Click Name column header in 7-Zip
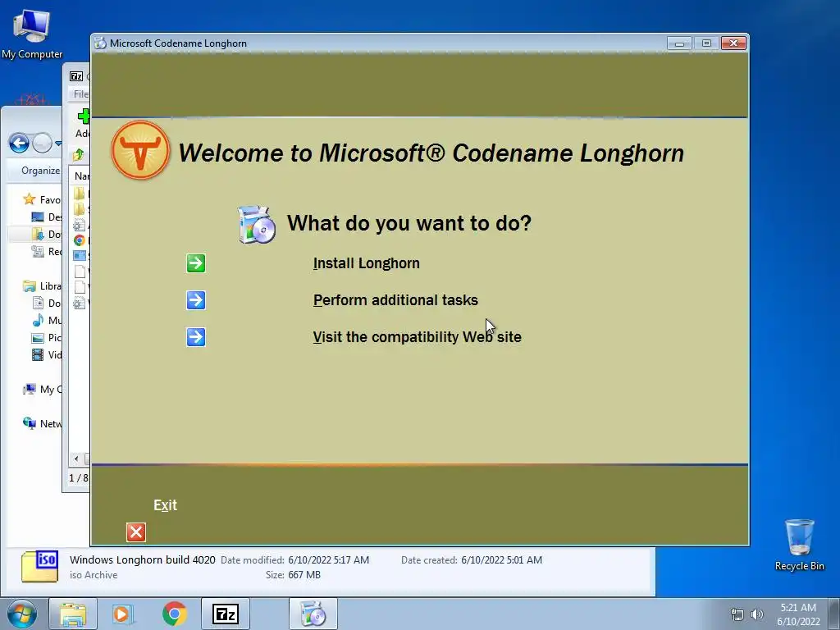Viewport: 840px width, 630px height. point(81,176)
